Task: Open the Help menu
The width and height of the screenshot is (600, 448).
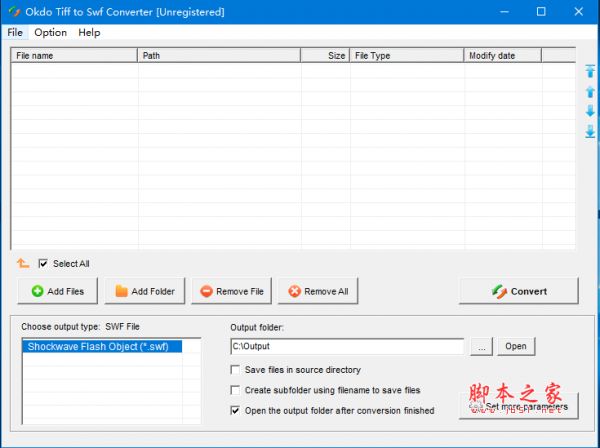Action: click(x=89, y=33)
